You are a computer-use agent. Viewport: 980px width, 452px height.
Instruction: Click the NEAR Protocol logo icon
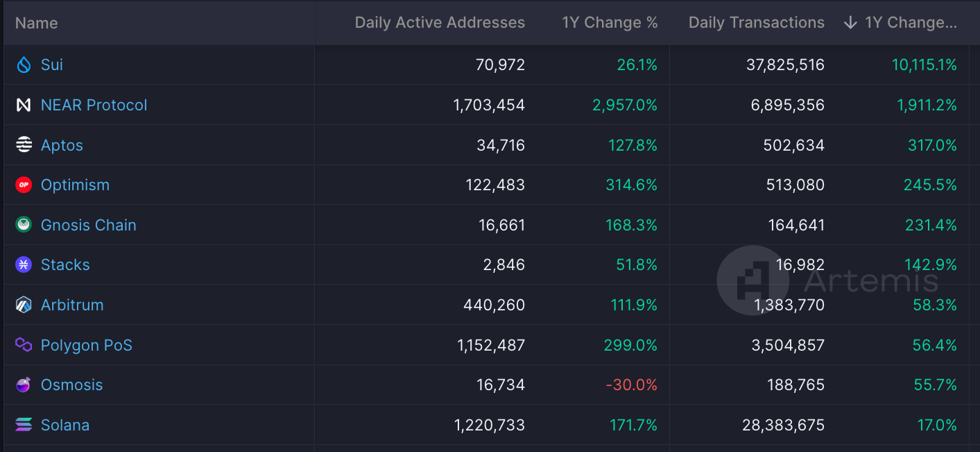pyautogui.click(x=24, y=105)
